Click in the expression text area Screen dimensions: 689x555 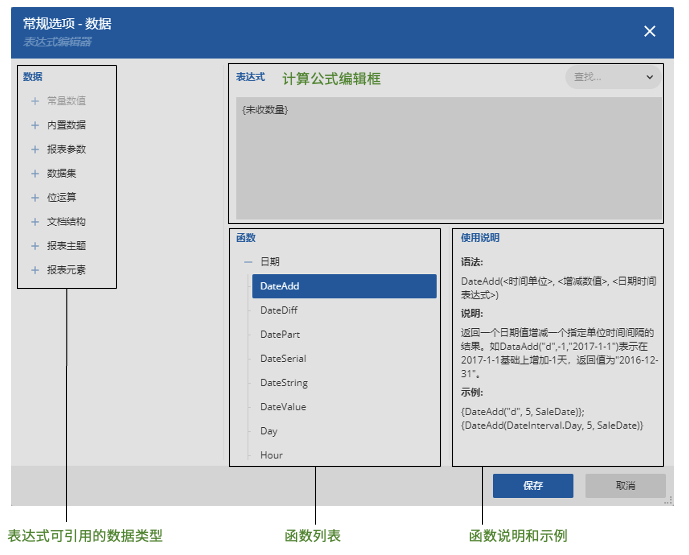click(x=449, y=158)
